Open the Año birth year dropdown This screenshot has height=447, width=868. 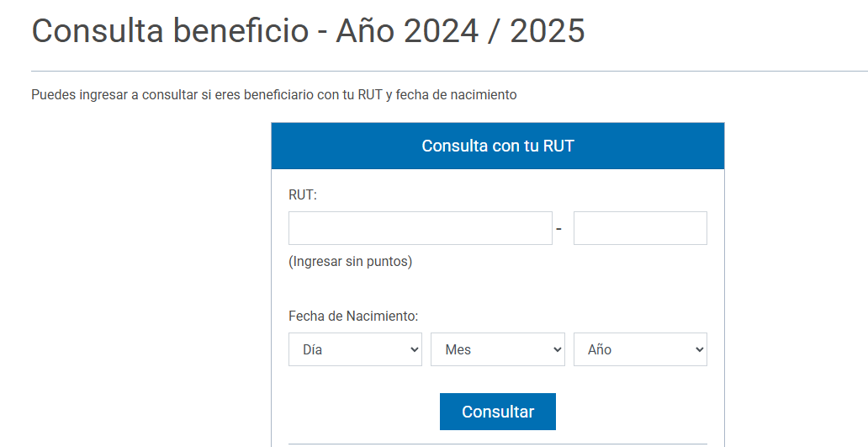click(639, 349)
